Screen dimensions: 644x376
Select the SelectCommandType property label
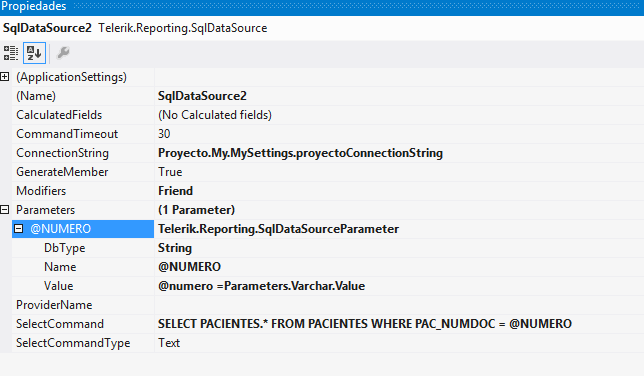pos(73,343)
